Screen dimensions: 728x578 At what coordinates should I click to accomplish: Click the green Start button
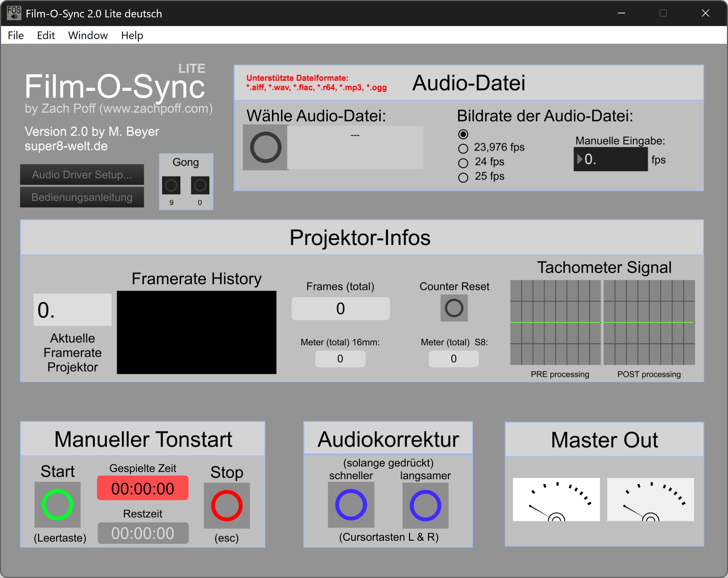pyautogui.click(x=58, y=505)
